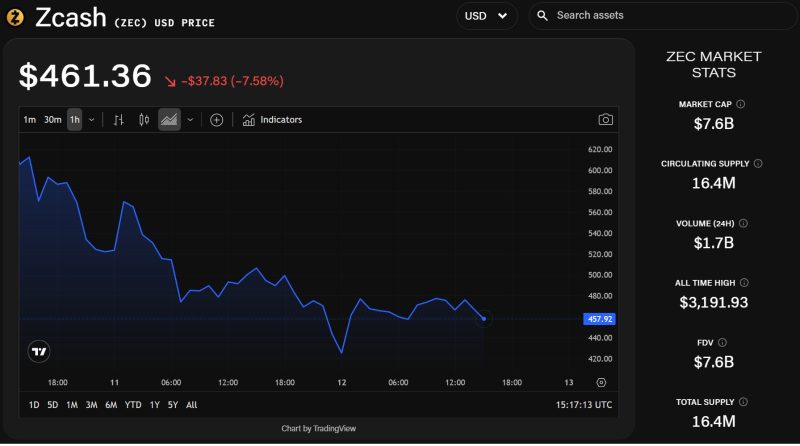800x446 pixels.
Task: Click the compare or add symbol icon
Action: pyautogui.click(x=216, y=120)
